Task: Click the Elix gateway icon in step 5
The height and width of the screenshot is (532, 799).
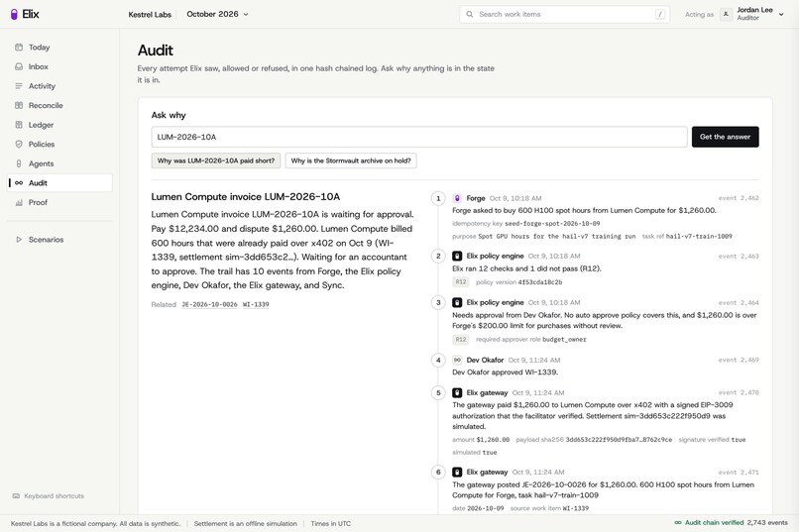Action: 457,392
